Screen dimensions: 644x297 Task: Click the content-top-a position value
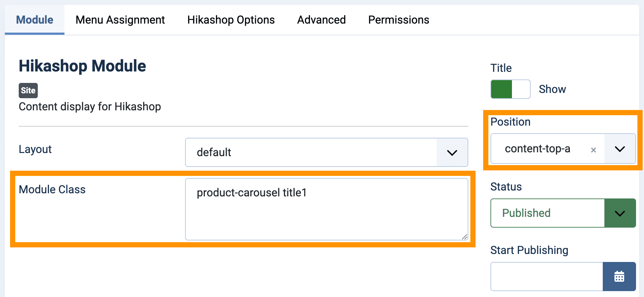tap(537, 149)
